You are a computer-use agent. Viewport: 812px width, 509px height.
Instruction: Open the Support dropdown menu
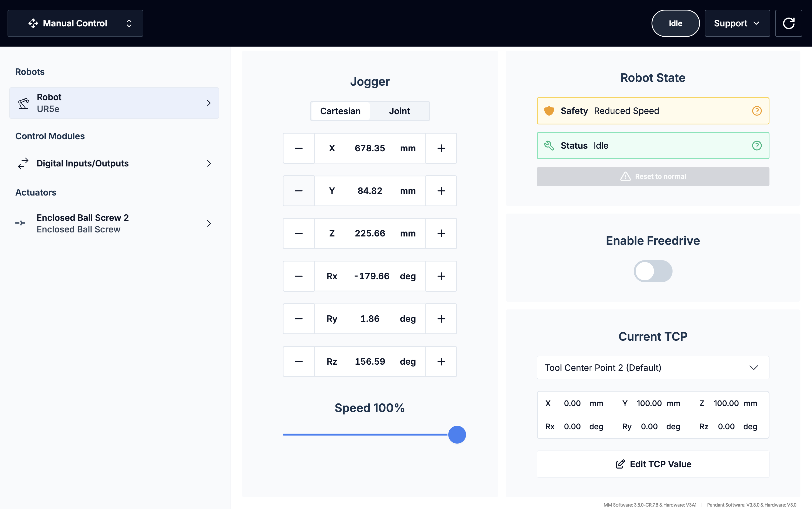737,23
